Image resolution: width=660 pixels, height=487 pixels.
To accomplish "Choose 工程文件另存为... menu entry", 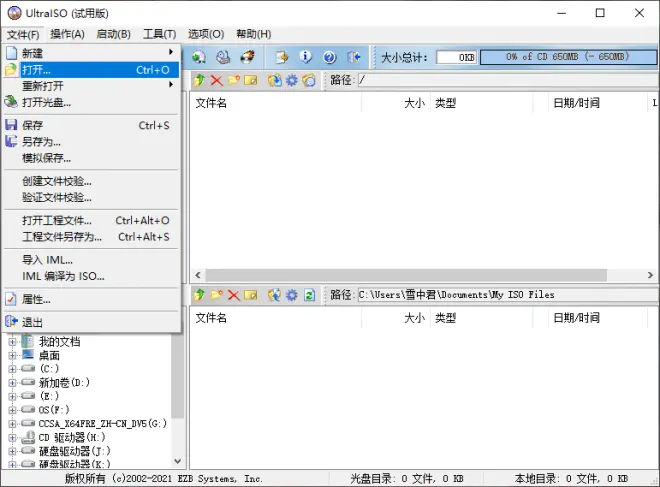I will pyautogui.click(x=91, y=237).
